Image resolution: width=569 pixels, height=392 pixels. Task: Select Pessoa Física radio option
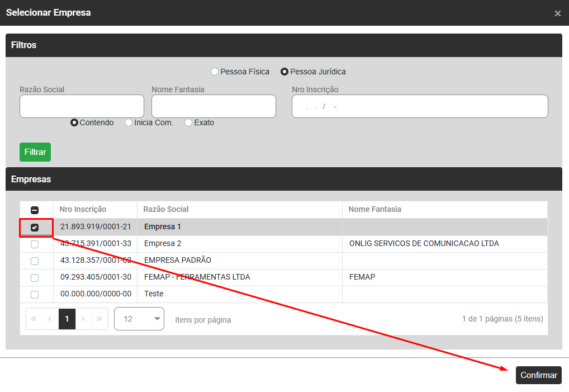tap(215, 72)
